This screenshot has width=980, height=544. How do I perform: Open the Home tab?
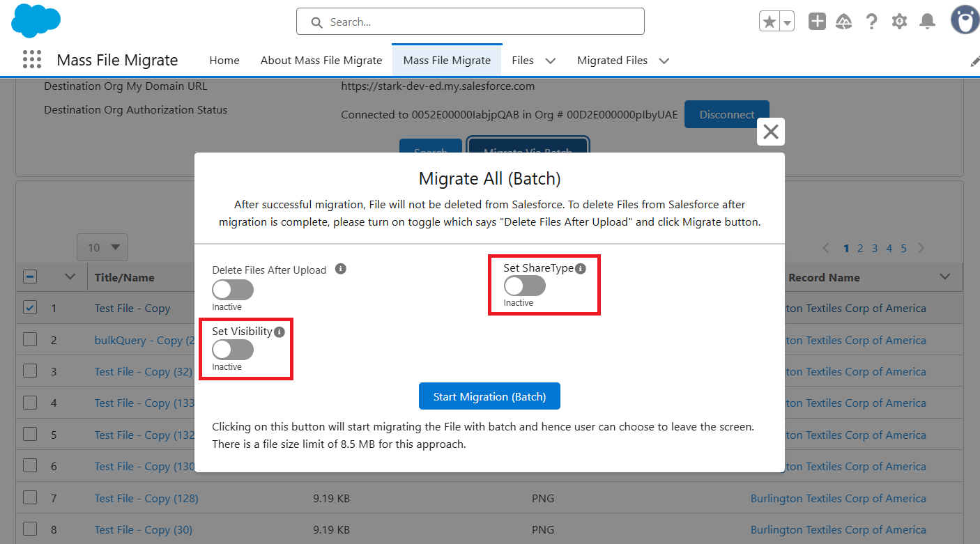click(224, 61)
